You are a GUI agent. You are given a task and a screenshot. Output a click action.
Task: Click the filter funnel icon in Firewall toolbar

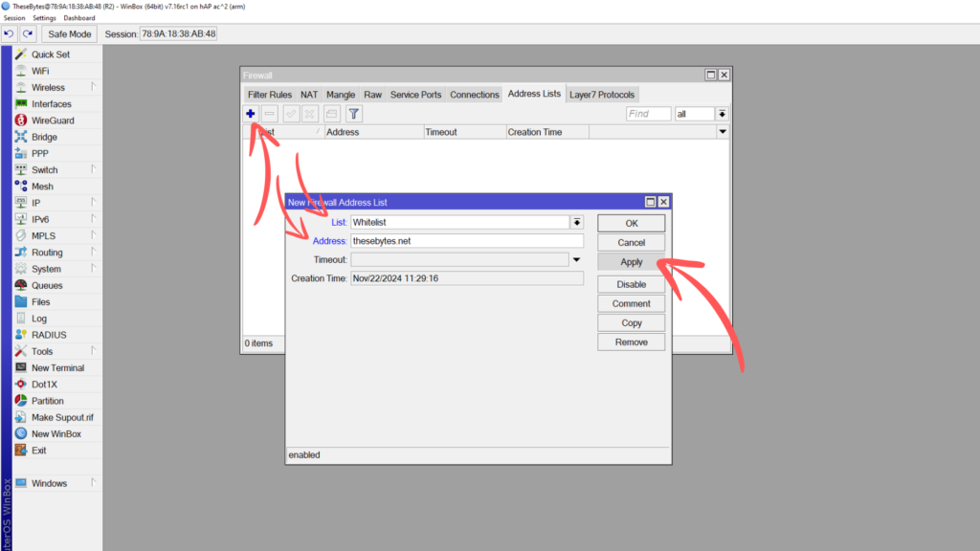coord(353,114)
